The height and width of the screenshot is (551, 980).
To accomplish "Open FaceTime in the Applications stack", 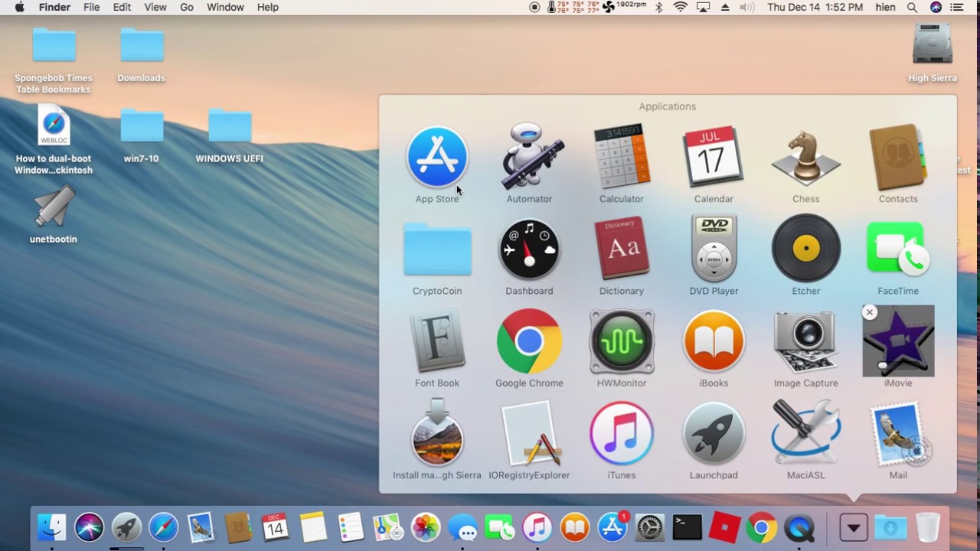I will tap(898, 249).
